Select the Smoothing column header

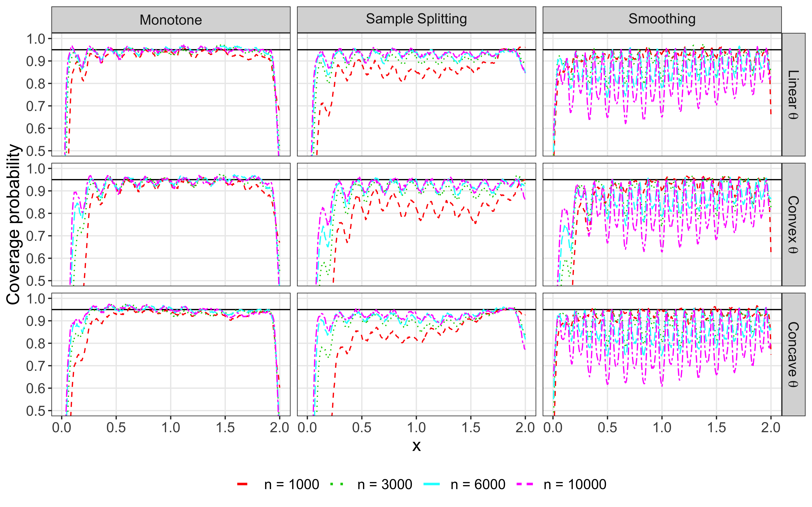[x=662, y=20]
